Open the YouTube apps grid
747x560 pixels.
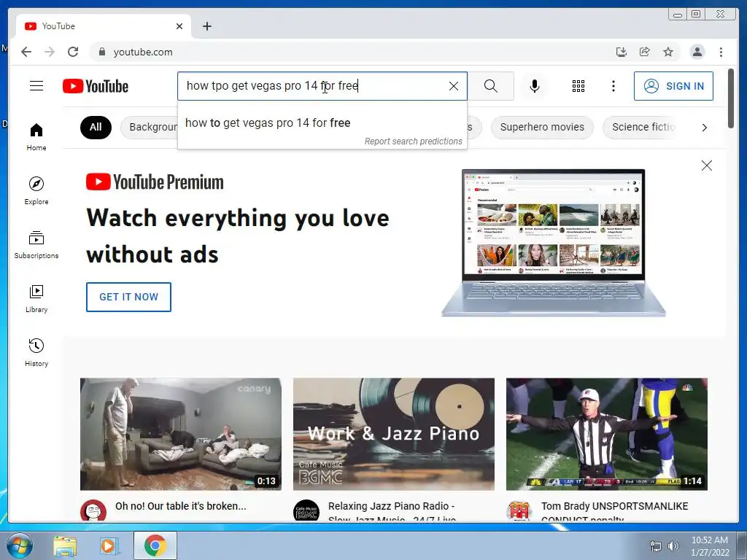click(578, 86)
